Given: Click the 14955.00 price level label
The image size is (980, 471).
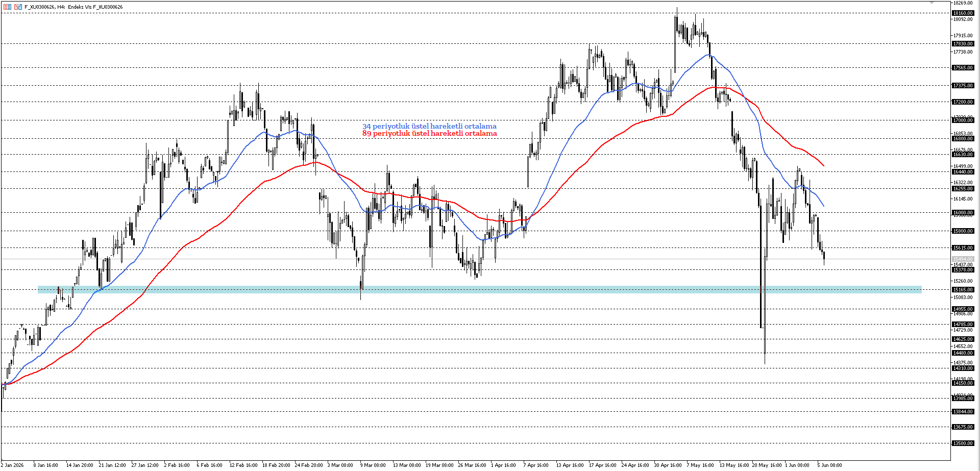Looking at the screenshot, I should click(963, 309).
